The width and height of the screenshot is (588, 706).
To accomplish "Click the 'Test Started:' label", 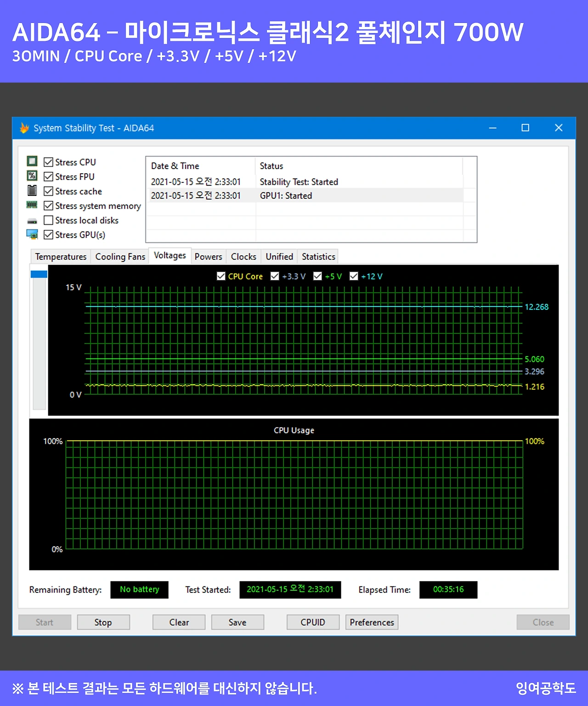I will [x=208, y=590].
